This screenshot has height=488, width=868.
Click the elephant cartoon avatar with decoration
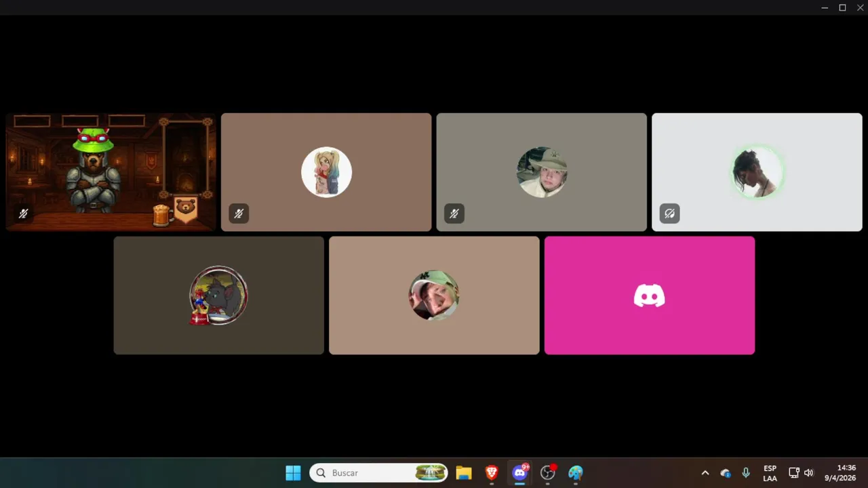(218, 296)
